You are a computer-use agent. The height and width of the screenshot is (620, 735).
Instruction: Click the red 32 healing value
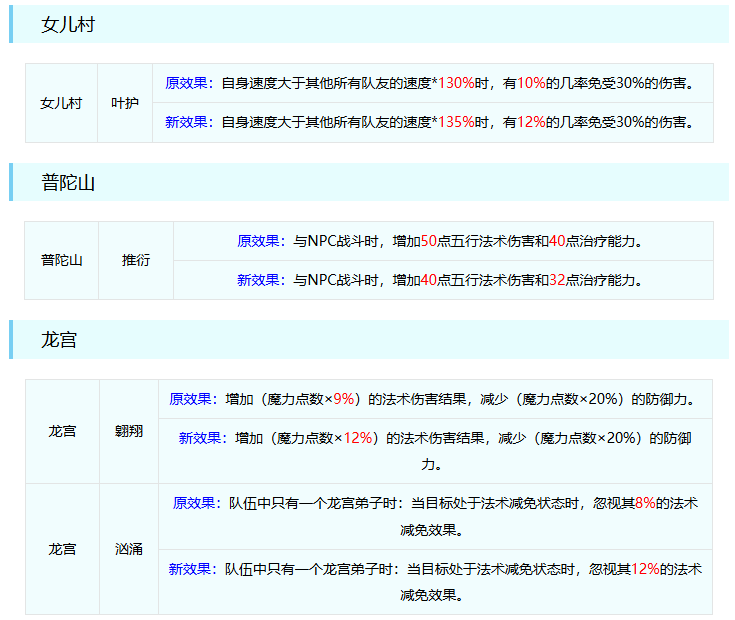point(557,280)
